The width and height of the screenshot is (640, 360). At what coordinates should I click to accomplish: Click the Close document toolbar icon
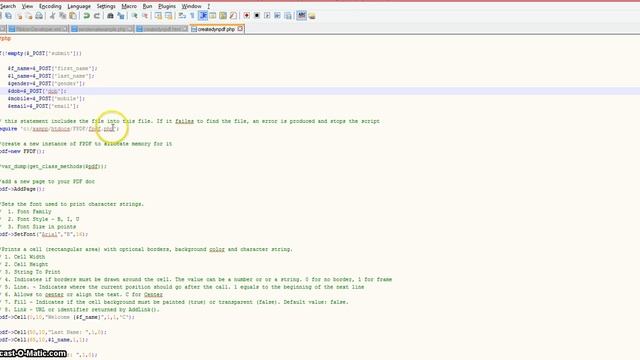point(19,16)
